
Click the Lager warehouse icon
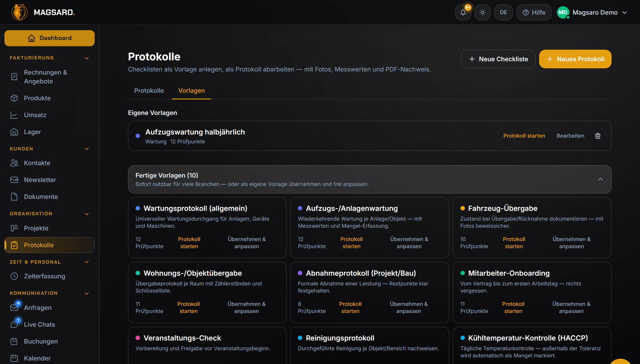coord(14,132)
